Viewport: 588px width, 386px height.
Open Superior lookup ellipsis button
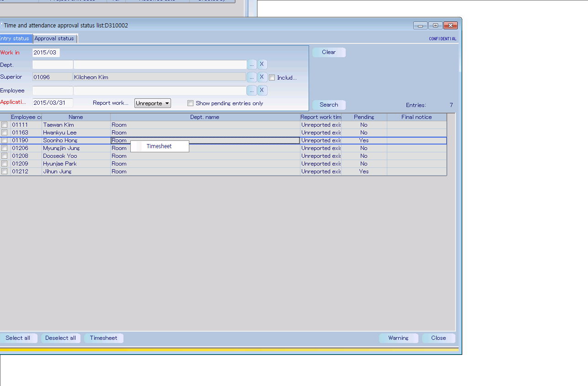pos(251,77)
